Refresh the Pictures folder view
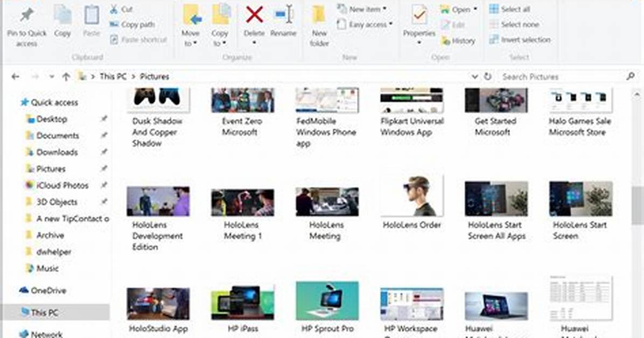This screenshot has height=338, width=644. [x=487, y=76]
